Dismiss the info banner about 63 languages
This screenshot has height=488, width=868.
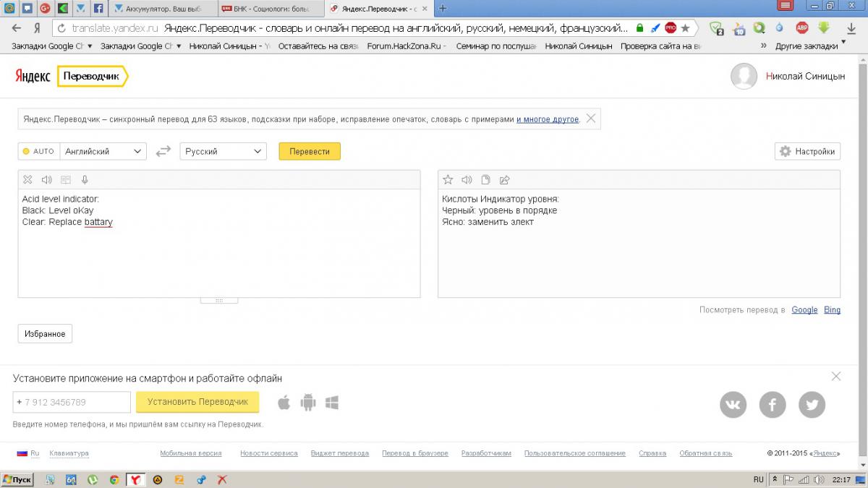591,119
